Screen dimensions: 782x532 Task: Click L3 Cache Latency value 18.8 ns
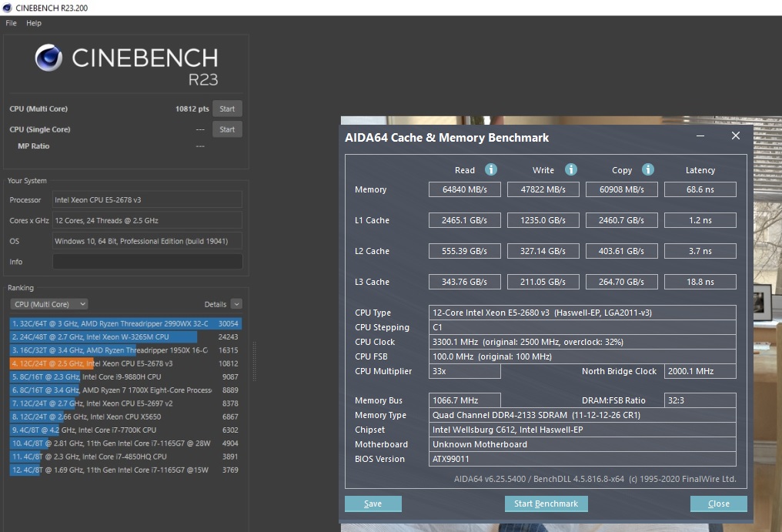700,282
